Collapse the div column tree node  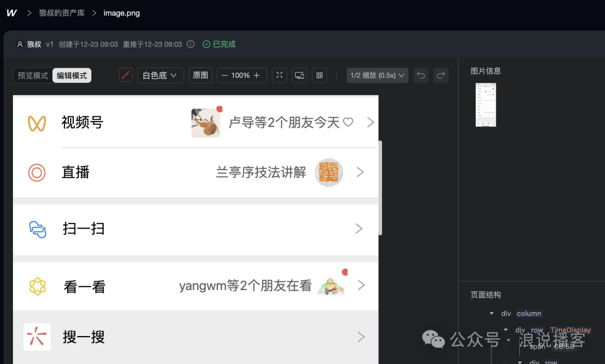pos(491,314)
